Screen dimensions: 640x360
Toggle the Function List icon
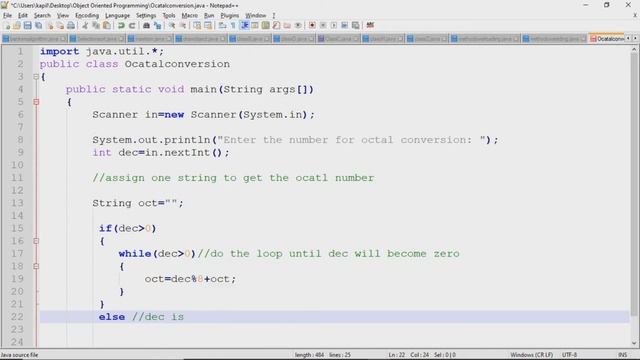point(276,25)
